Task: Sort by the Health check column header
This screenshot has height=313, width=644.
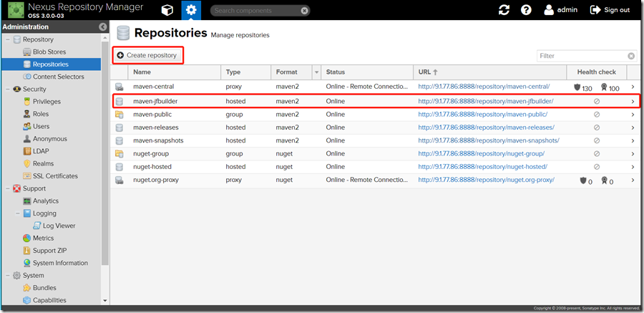Action: click(596, 72)
